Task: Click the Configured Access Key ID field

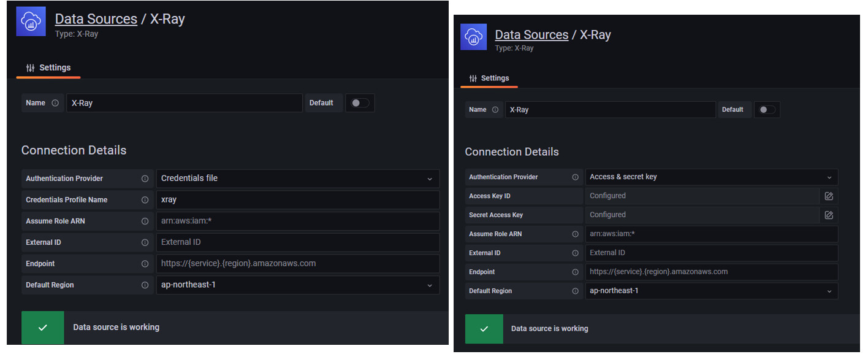Action: click(x=702, y=196)
